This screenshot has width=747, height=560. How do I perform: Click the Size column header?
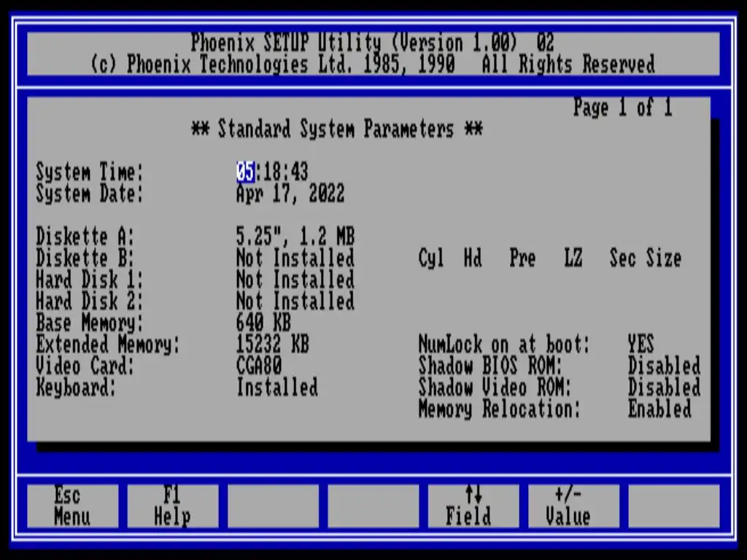664,258
